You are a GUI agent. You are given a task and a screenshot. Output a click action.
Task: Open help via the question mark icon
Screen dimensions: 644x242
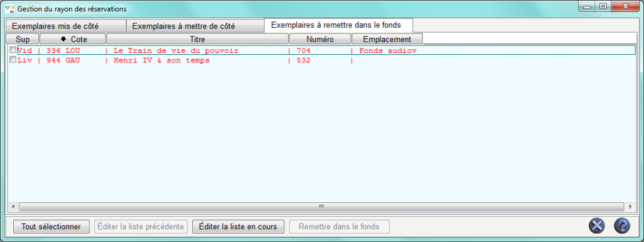[622, 226]
